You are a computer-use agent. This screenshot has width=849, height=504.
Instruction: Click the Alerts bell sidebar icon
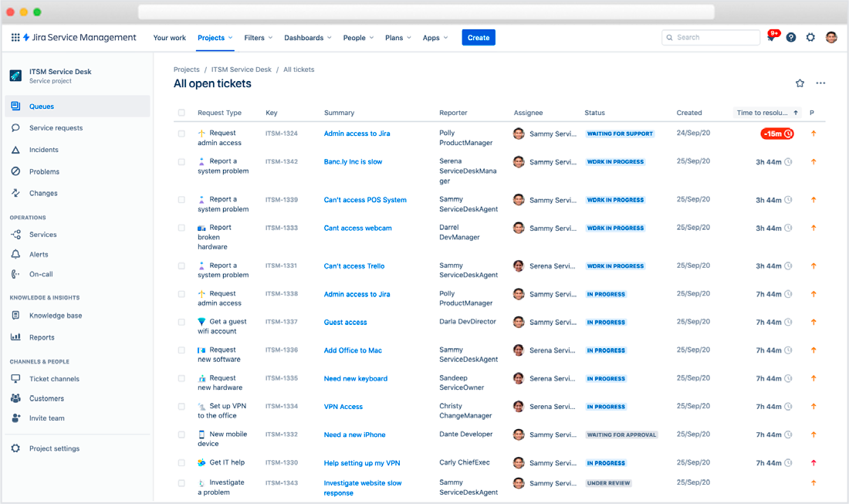pos(15,254)
